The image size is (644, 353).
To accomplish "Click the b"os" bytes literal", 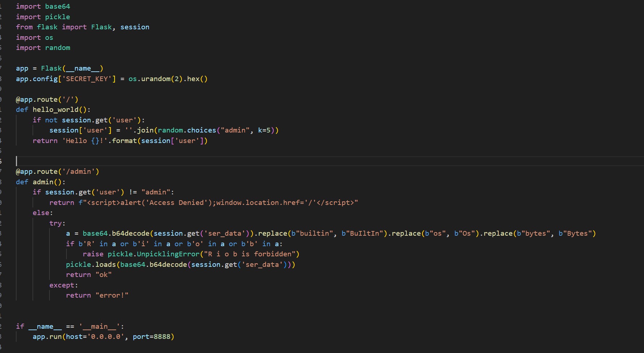I will point(435,234).
